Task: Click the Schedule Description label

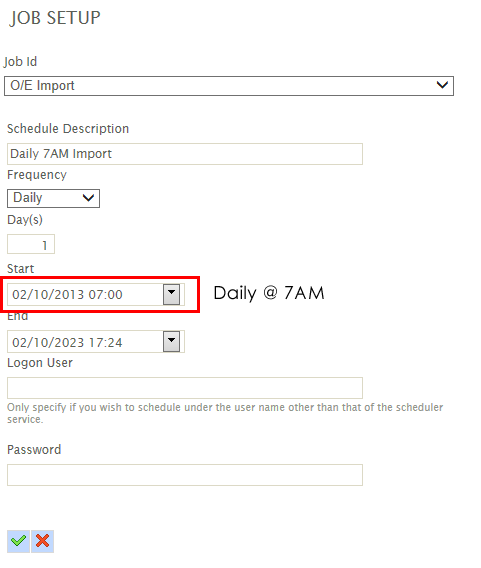Action: click(x=68, y=129)
